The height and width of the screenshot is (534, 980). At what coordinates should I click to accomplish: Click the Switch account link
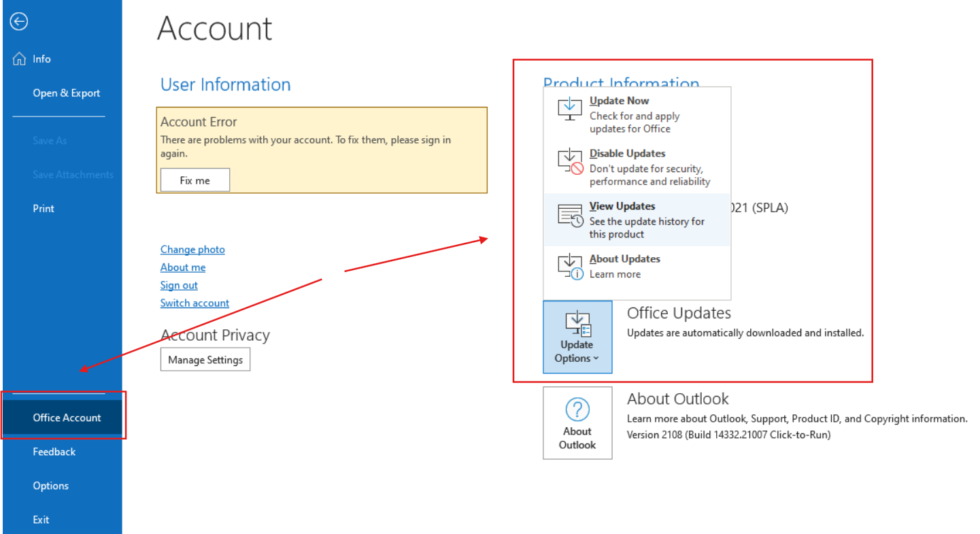(x=195, y=303)
